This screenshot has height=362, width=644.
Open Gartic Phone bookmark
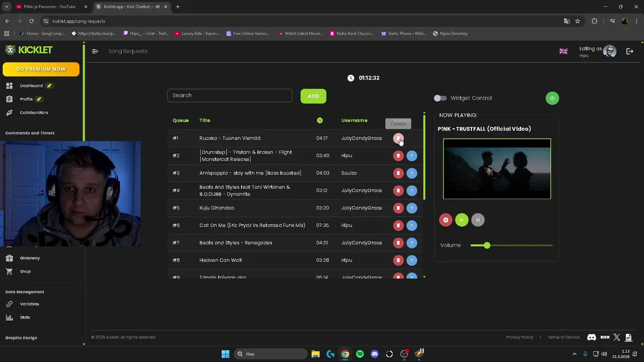[404, 34]
